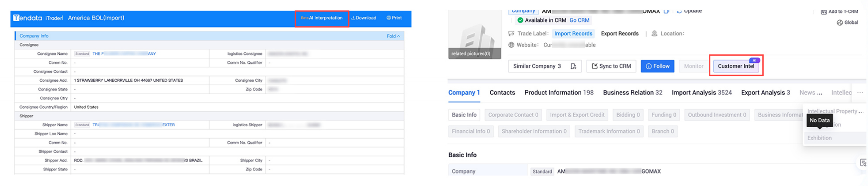Click the Download icon in the blue header
Viewport: 868px width, 186px height.
coord(353,18)
